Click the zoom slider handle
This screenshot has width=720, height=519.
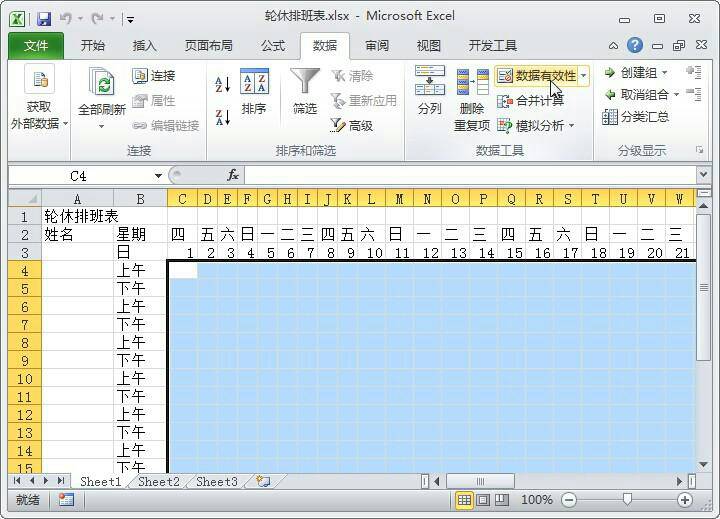click(627, 499)
